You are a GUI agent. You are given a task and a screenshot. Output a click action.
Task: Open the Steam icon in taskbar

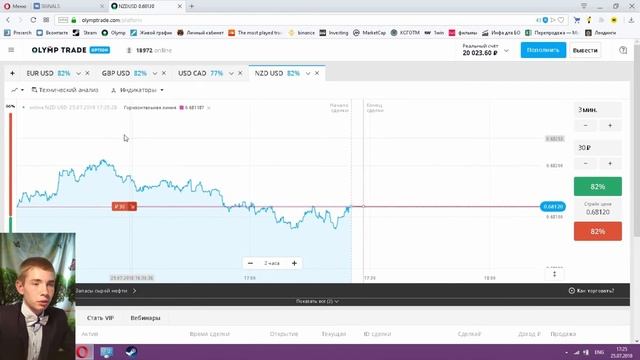click(131, 352)
